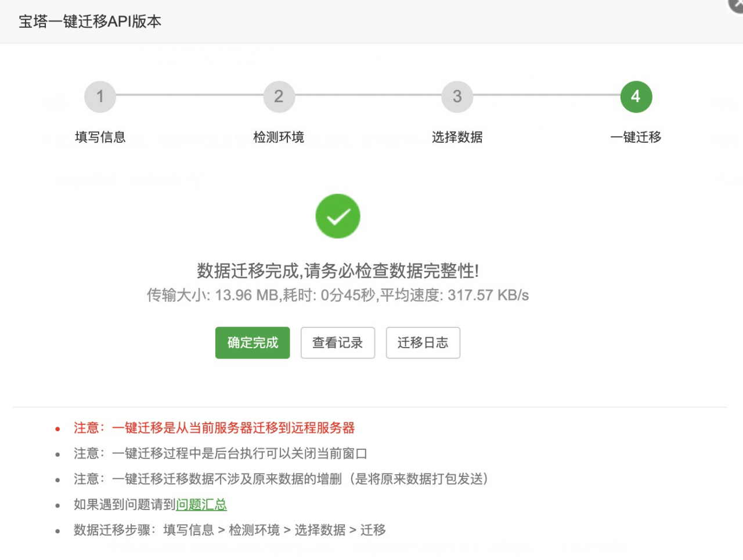Click the 数据迁移步骤 breadcrumb line
Screen dimensions: 743x560
pos(229,530)
